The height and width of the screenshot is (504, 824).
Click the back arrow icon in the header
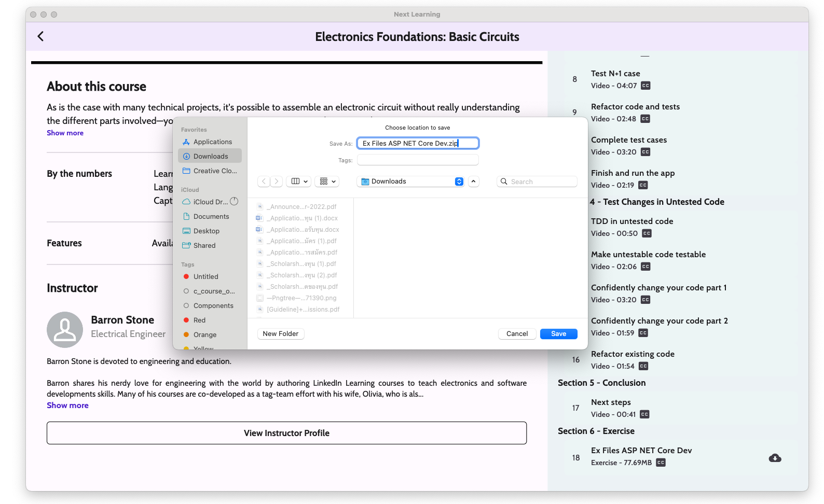pos(40,36)
